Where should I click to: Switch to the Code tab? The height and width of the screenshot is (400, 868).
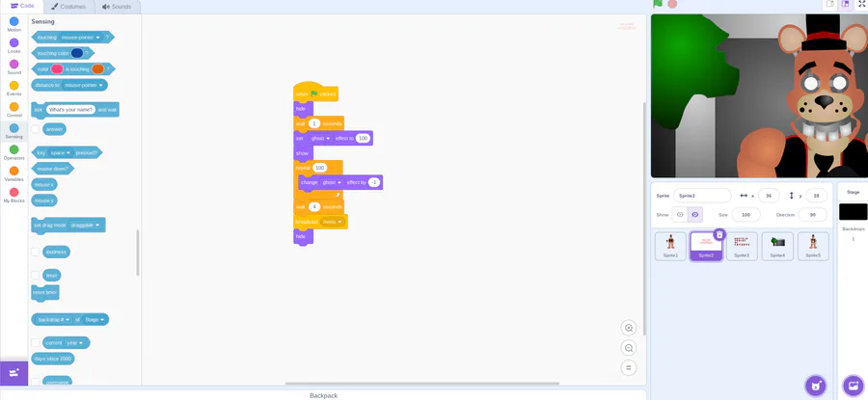(x=22, y=6)
